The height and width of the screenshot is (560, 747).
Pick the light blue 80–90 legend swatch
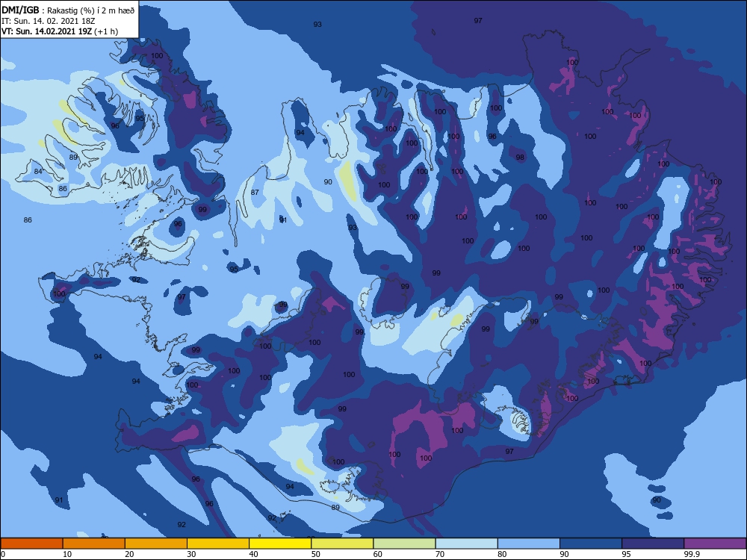(x=529, y=544)
